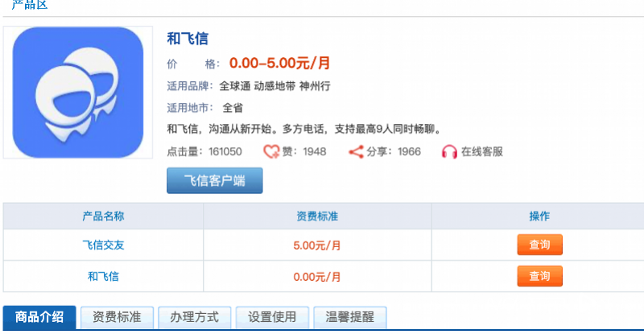Open the 飞信交友 product link
The height and width of the screenshot is (334, 644).
103,245
